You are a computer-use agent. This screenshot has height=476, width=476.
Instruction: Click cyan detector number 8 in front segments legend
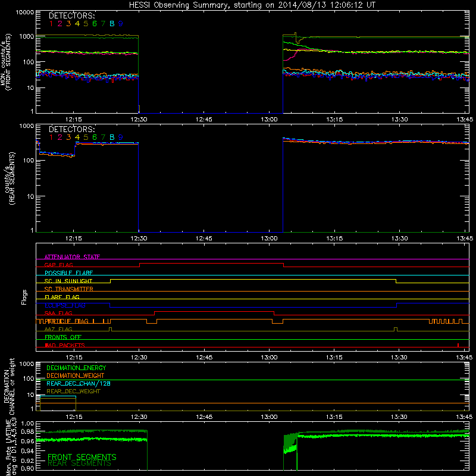[112, 24]
